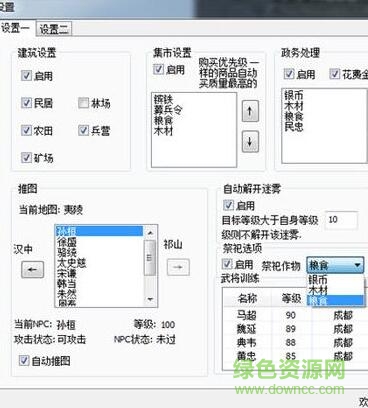This screenshot has width=368, height=408.
Task: Click the 等级 column header
Action: point(291,298)
